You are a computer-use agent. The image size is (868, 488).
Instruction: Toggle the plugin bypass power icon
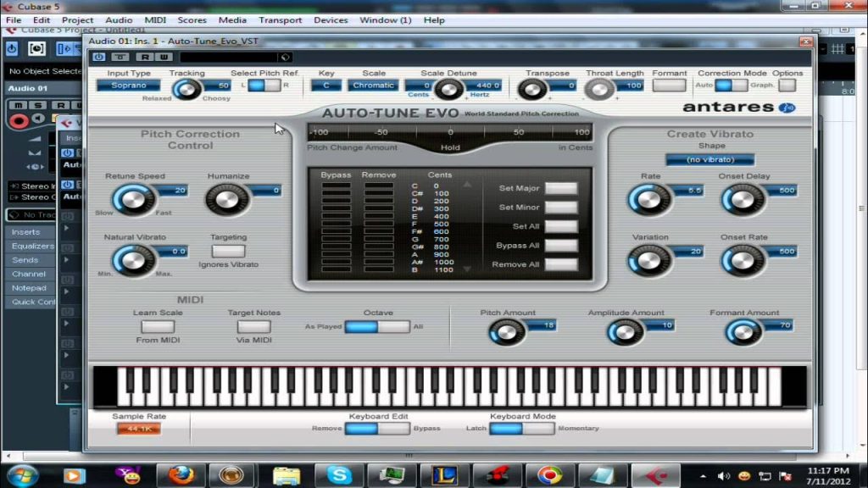click(x=100, y=57)
